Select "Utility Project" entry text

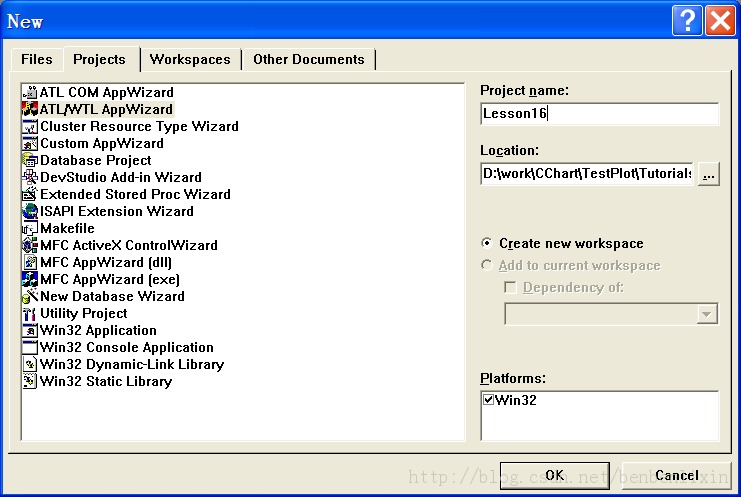coord(84,313)
